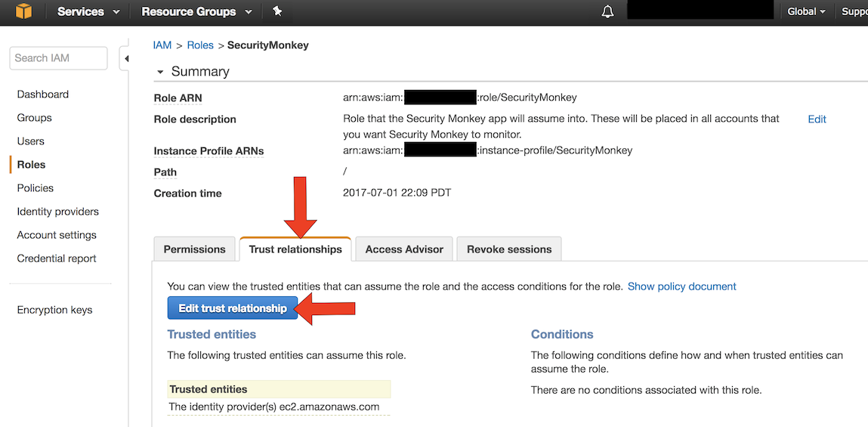Screen dimensions: 868x427
Task: Open Groups in the sidebar
Action: (x=34, y=118)
